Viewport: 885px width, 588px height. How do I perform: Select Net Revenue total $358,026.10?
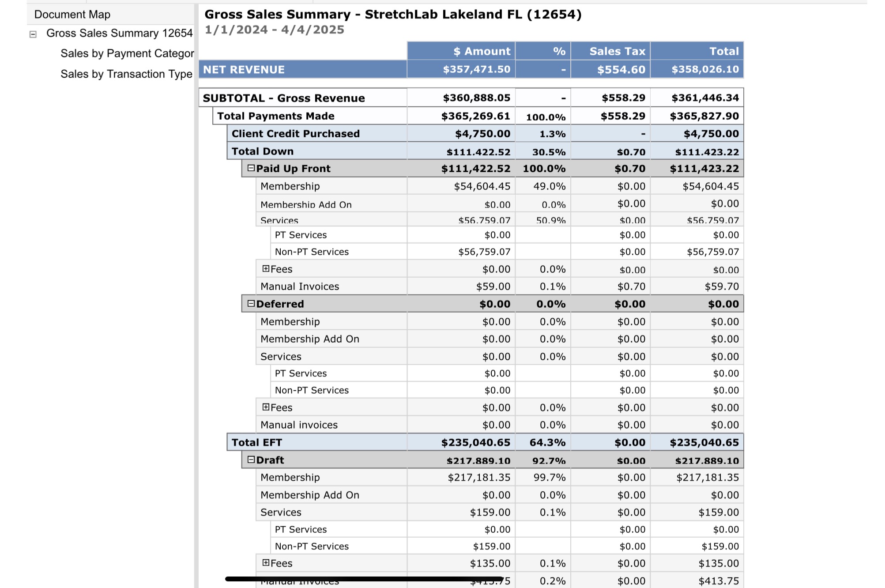point(705,69)
